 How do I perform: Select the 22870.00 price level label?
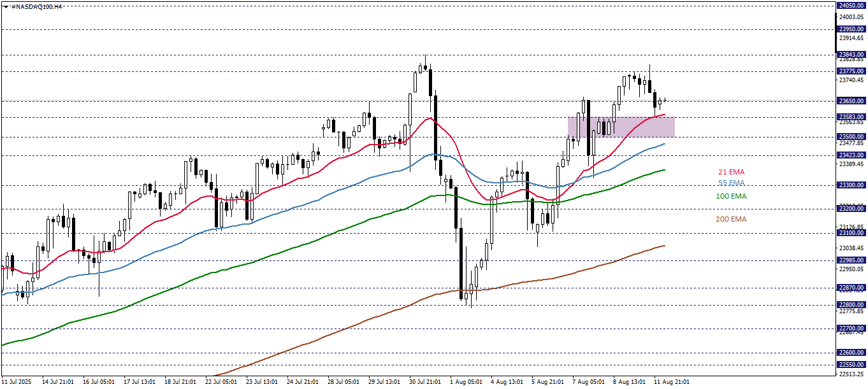(x=851, y=288)
